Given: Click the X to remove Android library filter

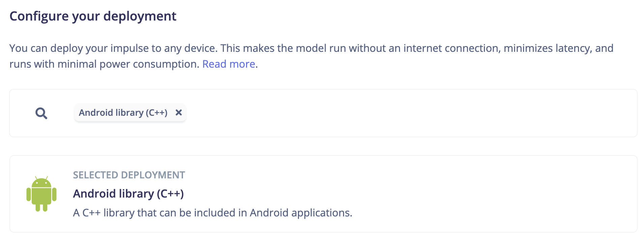Looking at the screenshot, I should point(179,113).
